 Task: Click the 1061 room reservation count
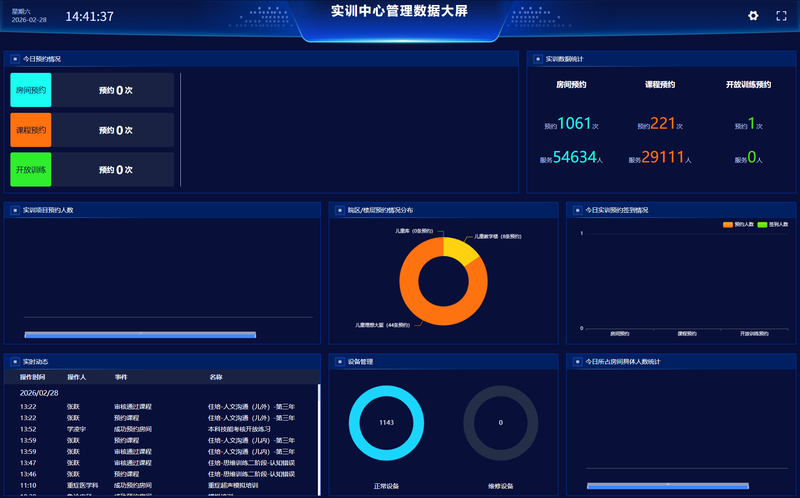click(x=574, y=124)
